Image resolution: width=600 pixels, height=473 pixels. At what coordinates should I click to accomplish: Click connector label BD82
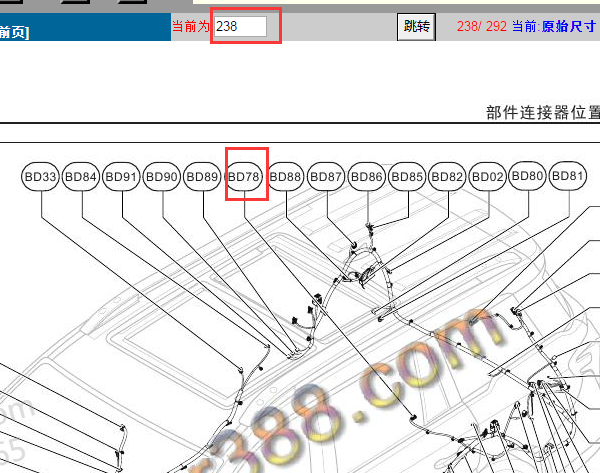pyautogui.click(x=448, y=177)
